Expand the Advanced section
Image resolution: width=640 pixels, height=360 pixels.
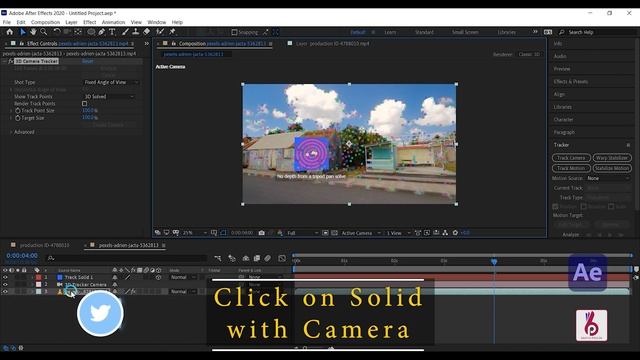click(11, 132)
